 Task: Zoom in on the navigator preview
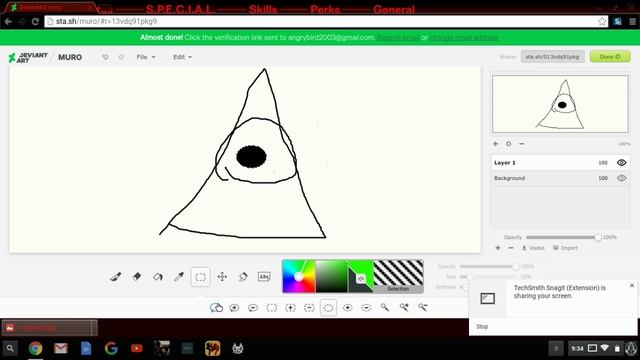point(496,144)
